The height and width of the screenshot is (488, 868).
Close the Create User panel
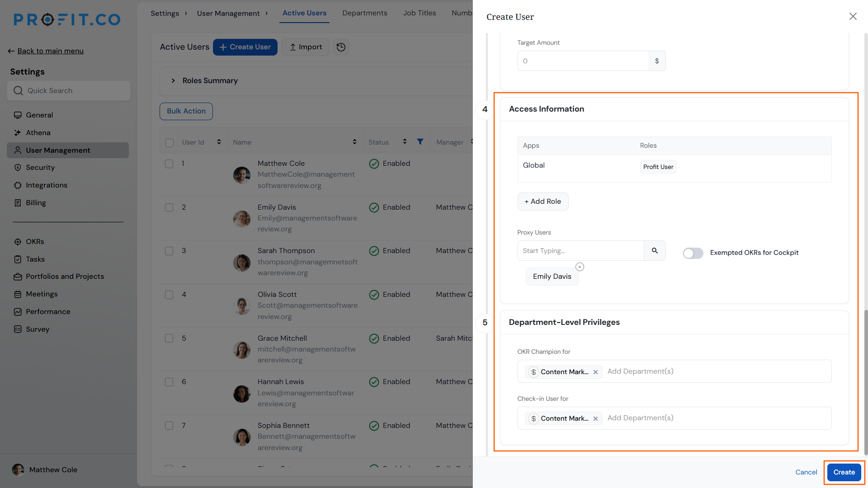(x=853, y=17)
